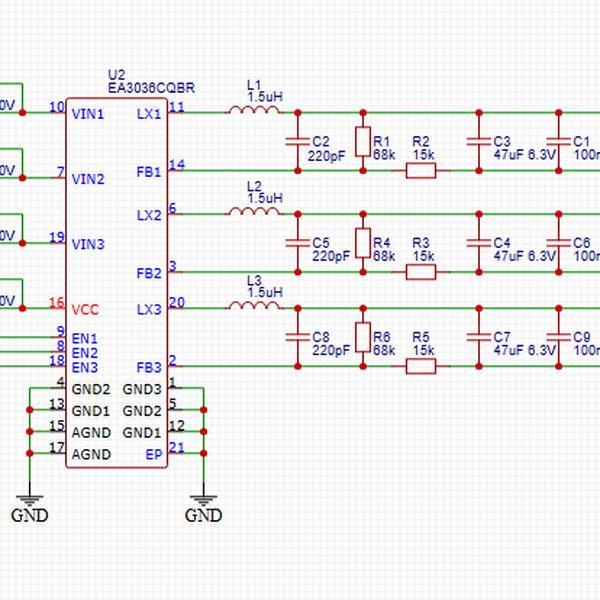Click the red VCC pin name
The image size is (600, 600).
85,310
